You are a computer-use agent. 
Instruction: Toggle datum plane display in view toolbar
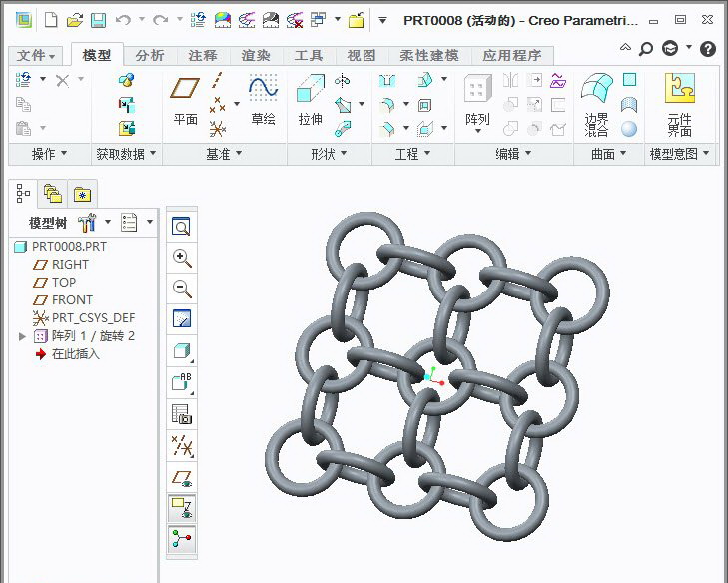[182, 477]
